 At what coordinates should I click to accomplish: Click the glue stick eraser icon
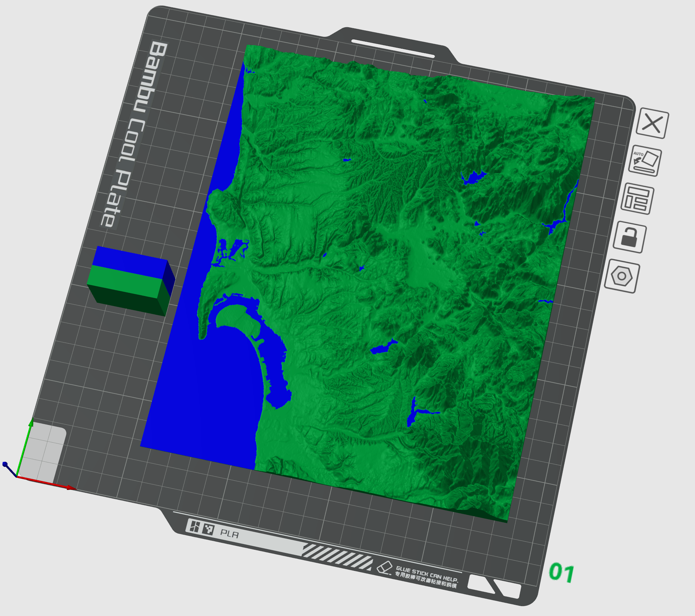pyautogui.click(x=384, y=567)
